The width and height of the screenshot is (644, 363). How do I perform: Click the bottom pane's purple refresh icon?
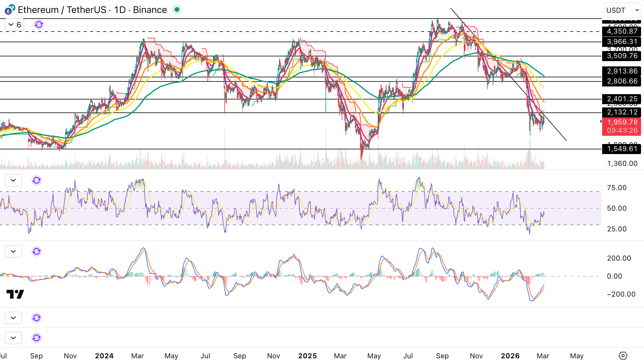[x=37, y=338]
